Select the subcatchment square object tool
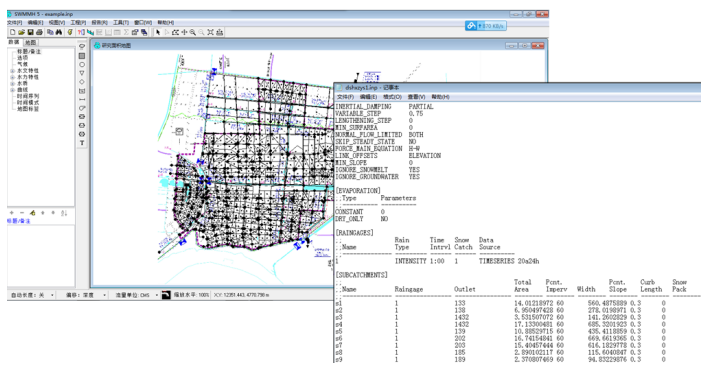Image resolution: width=706 pixels, height=388 pixels. click(x=82, y=56)
